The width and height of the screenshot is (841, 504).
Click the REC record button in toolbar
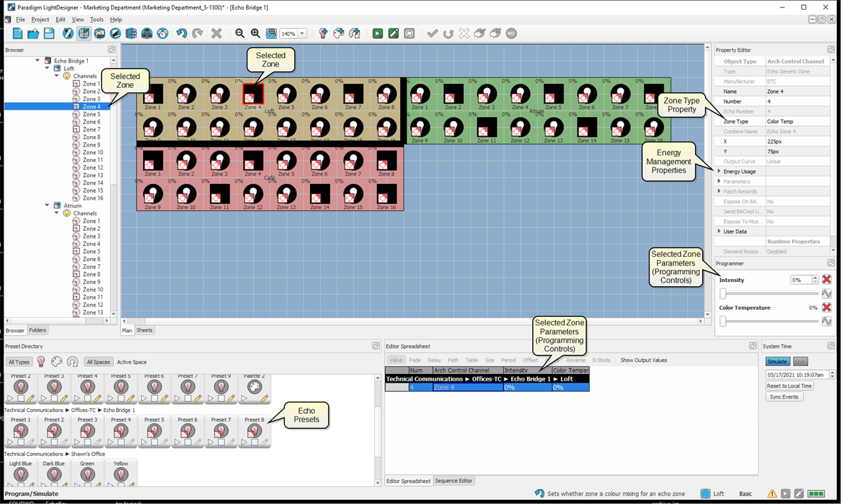point(511,33)
